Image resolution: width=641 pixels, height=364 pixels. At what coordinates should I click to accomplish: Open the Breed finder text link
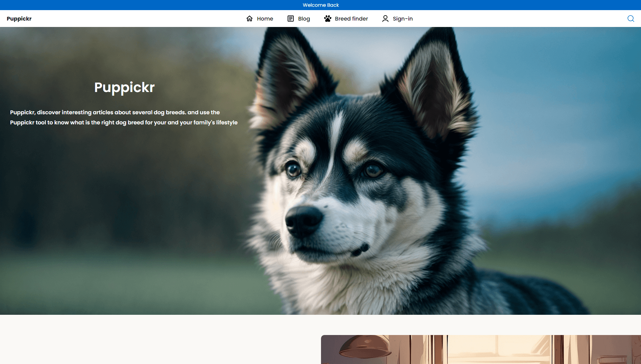coord(351,19)
